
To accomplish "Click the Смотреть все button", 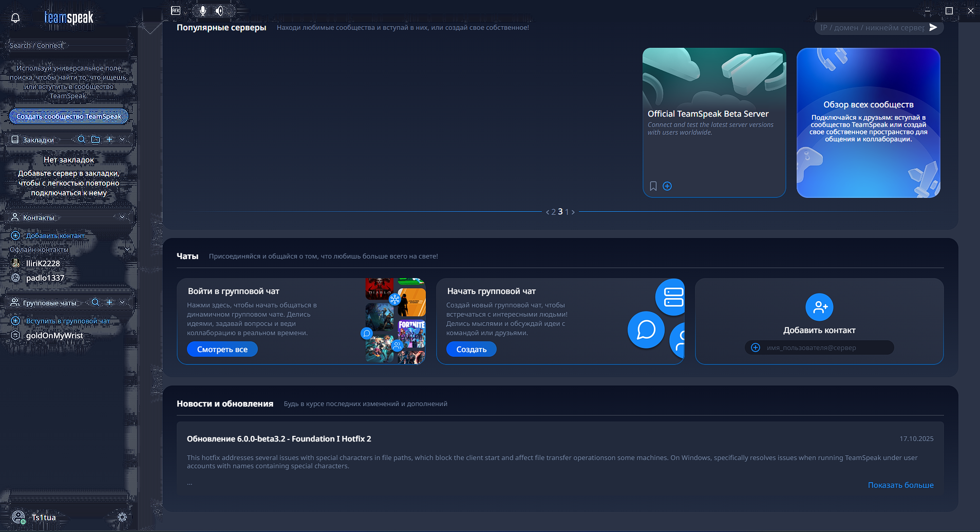I will point(222,349).
